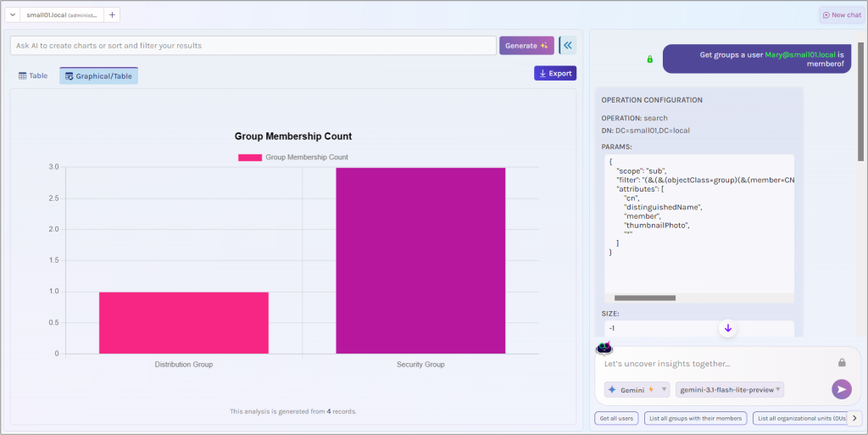The height and width of the screenshot is (435, 868).
Task: Toggle the Group Membership Count legend swatch
Action: [x=250, y=157]
